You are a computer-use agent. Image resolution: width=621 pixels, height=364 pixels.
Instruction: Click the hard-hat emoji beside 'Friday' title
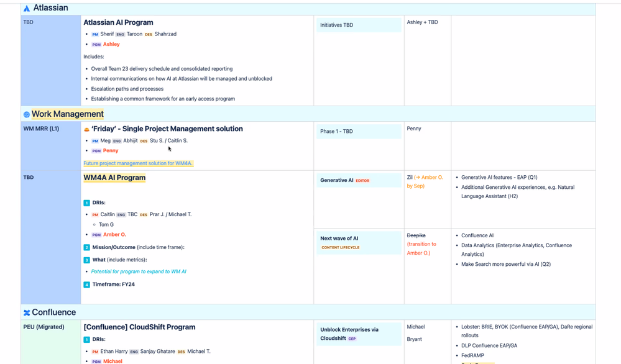tap(86, 129)
